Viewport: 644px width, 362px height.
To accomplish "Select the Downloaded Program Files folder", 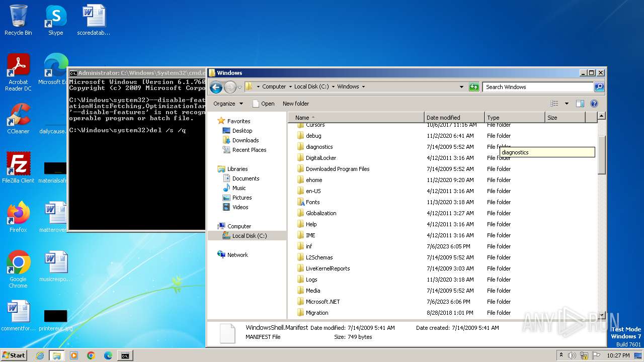I will pyautogui.click(x=338, y=169).
